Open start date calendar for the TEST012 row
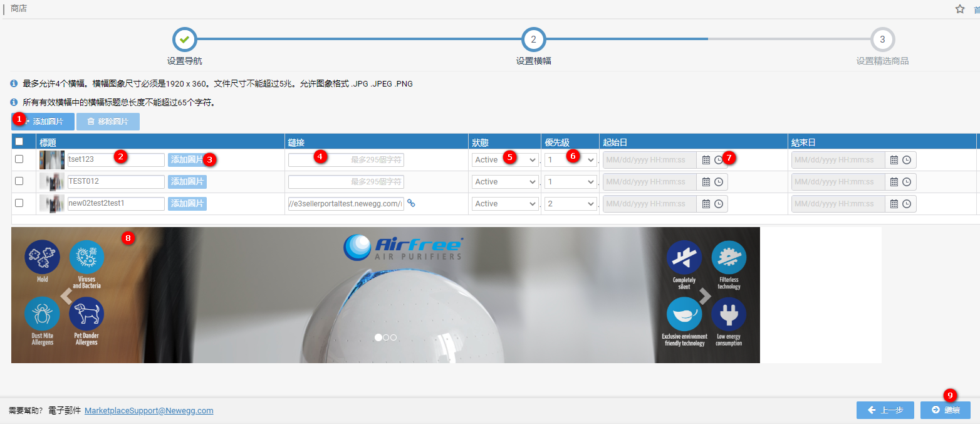 (x=706, y=182)
